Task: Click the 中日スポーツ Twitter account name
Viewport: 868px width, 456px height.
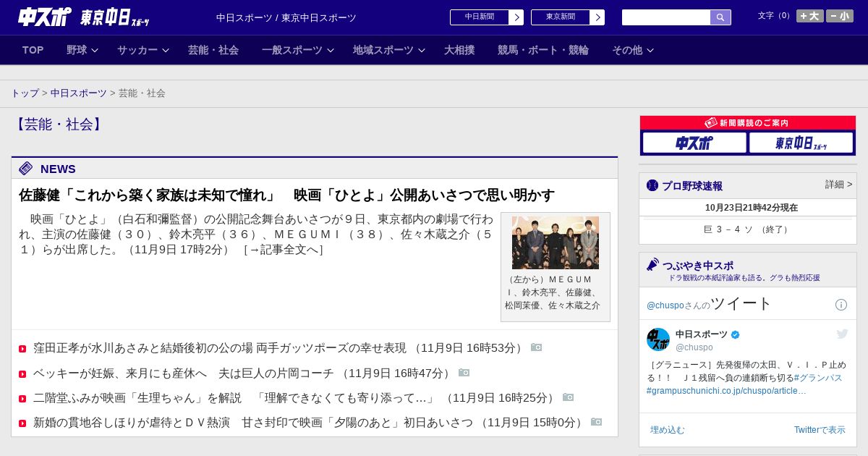Action: [x=702, y=334]
